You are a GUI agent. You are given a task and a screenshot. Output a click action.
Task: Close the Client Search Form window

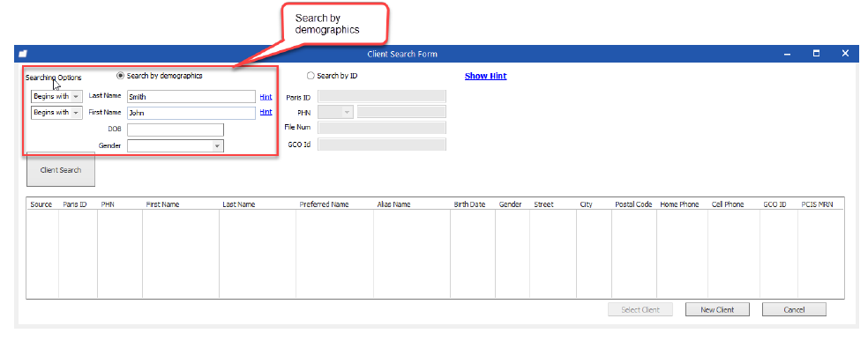(x=845, y=54)
